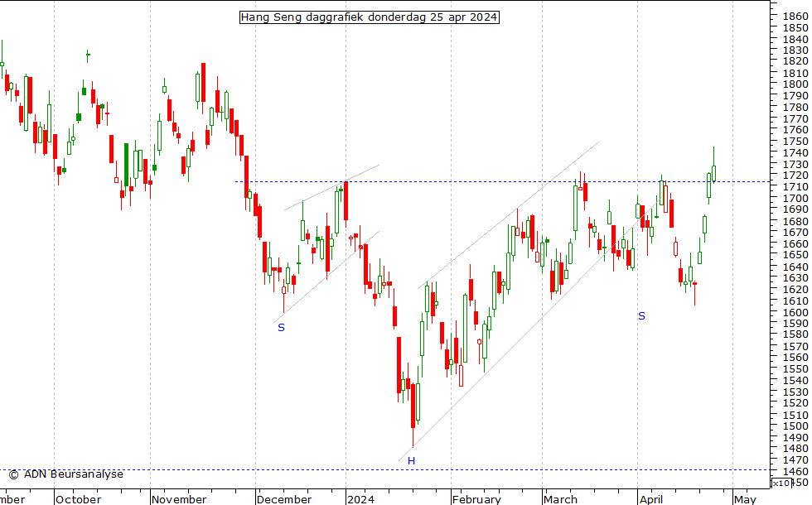Screen dimensions: 812x505
Task: Click the December label on time axis
Action: (283, 499)
